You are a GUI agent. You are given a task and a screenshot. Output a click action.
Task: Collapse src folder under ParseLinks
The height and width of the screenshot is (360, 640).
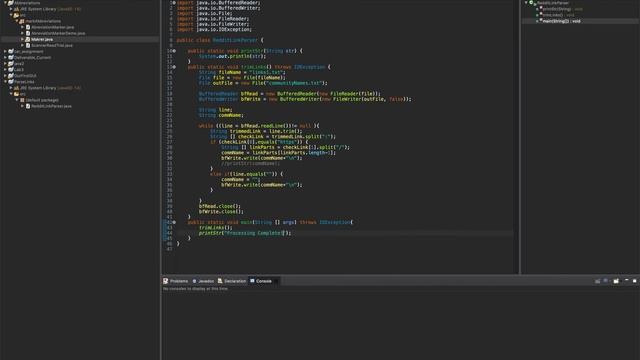11,94
